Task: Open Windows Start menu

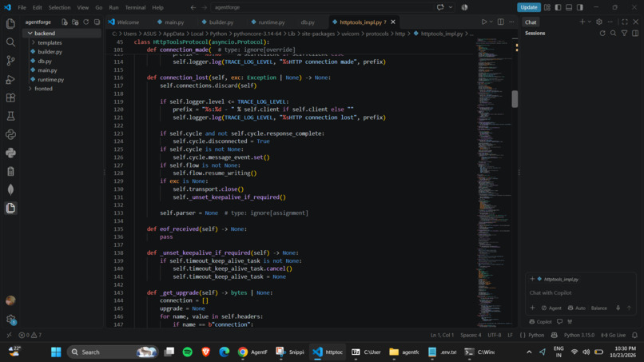Action: [56, 352]
